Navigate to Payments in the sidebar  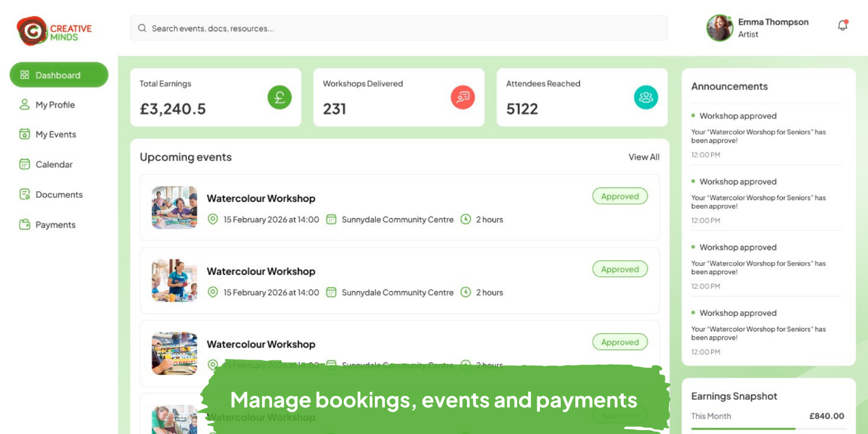coord(47,225)
